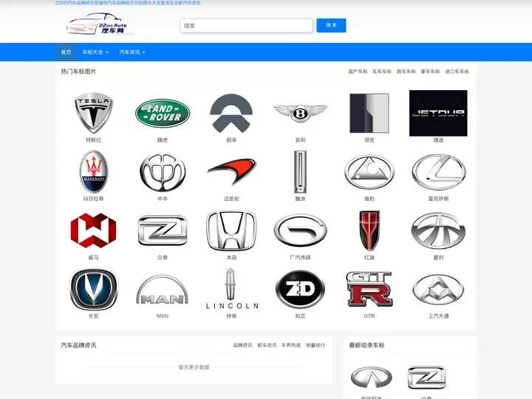Select the NIO (蔚来) logo
This screenshot has width=532, height=399.
(x=231, y=113)
